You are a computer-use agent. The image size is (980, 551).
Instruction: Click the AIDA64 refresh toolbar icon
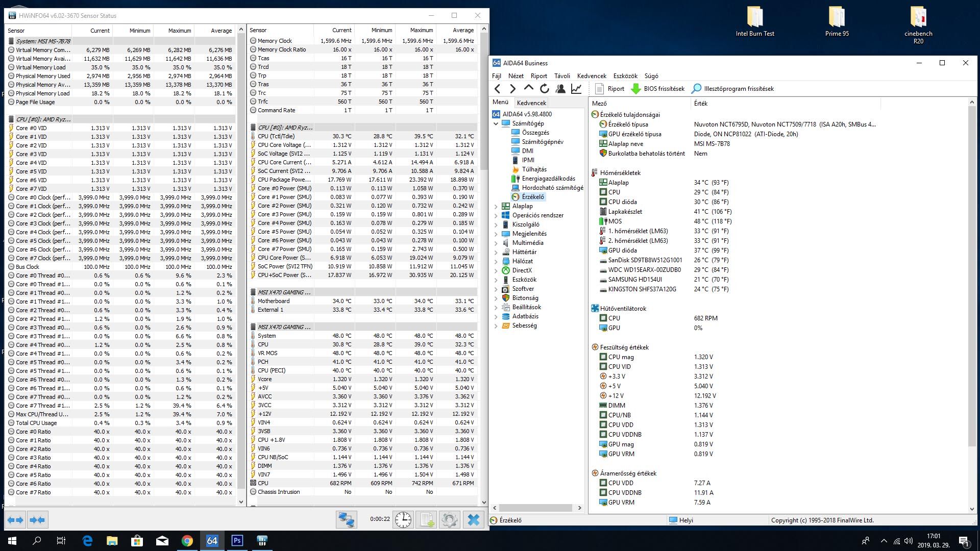pos(545,89)
